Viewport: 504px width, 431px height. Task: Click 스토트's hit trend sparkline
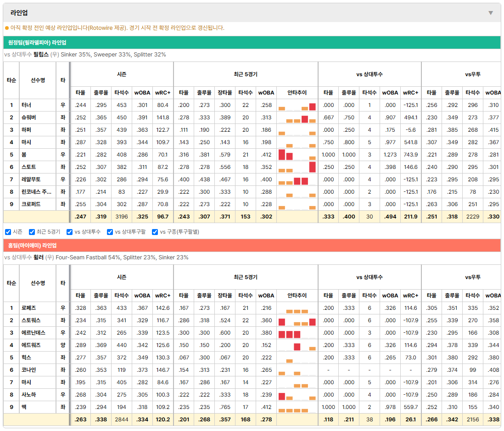[297, 167]
